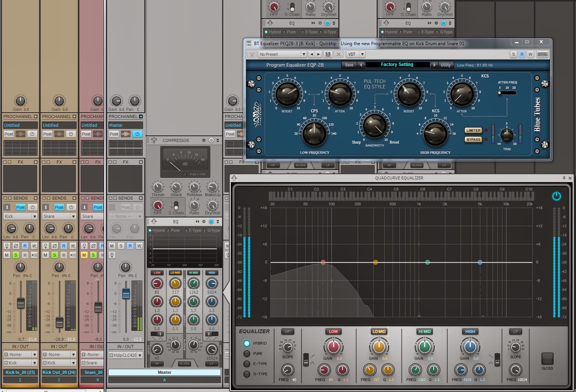Select PURE mode in the QuadCurve Equalizer
Viewport: 576px width, 392px height.
(x=246, y=353)
